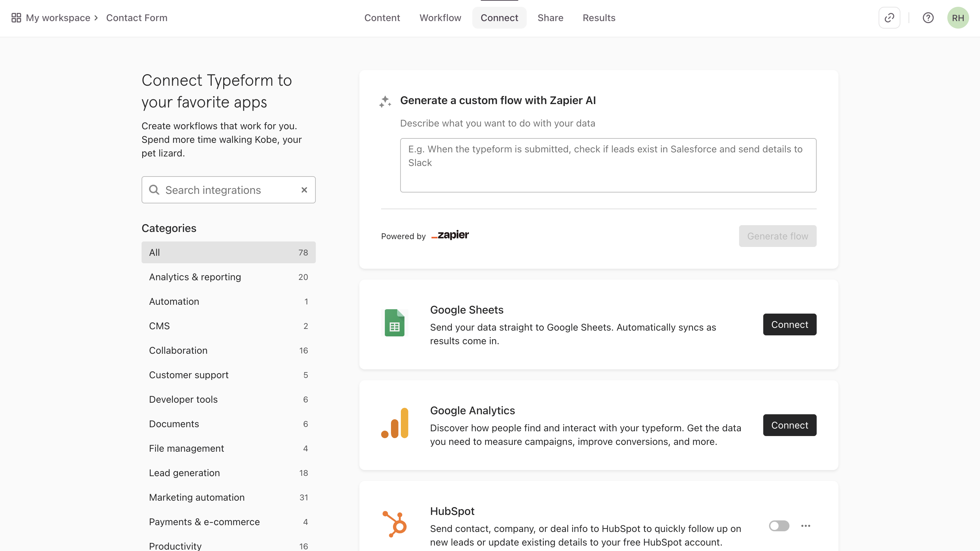Select the File management category
The image size is (980, 551).
pyautogui.click(x=228, y=448)
